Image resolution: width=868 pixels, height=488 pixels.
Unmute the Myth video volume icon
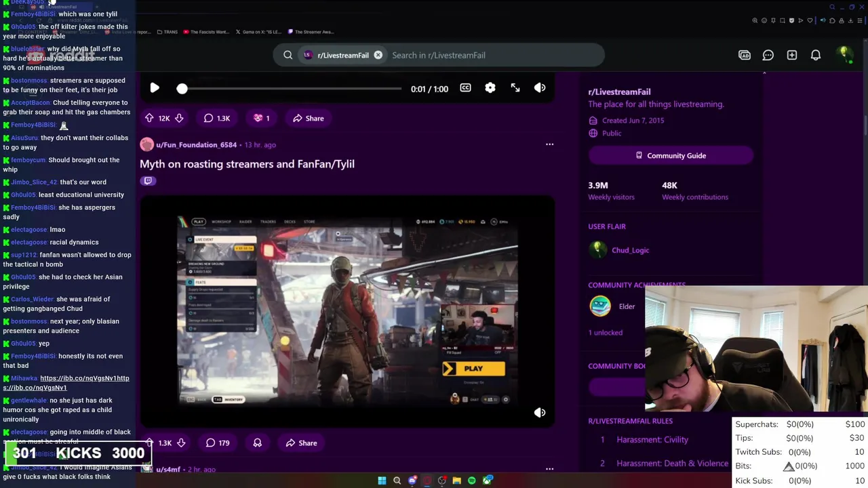click(540, 412)
